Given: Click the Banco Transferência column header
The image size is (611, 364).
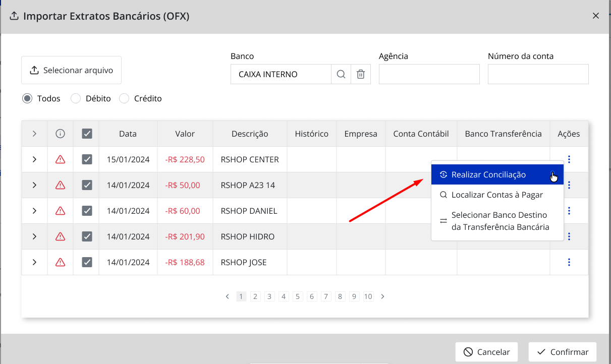Looking at the screenshot, I should tap(504, 134).
